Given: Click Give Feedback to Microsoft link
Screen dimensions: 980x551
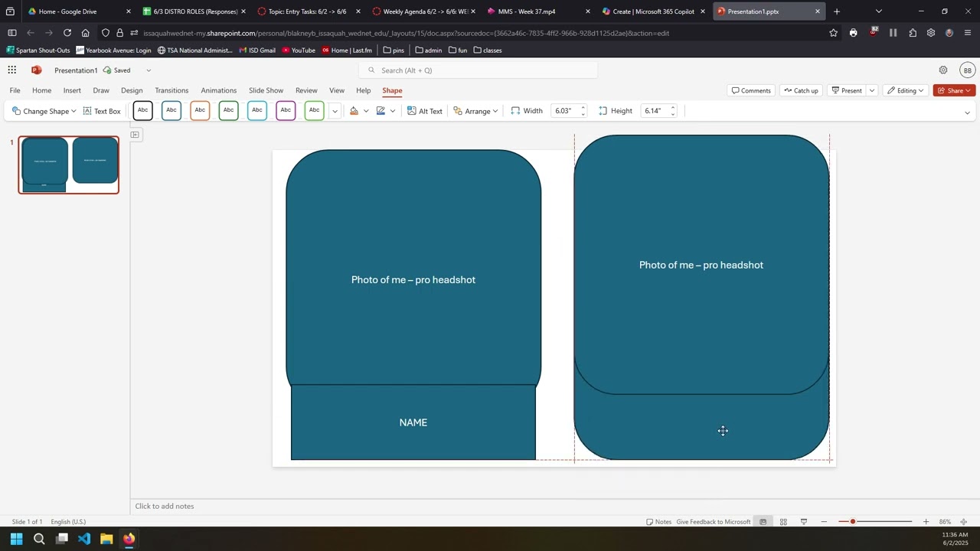Looking at the screenshot, I should [x=714, y=522].
